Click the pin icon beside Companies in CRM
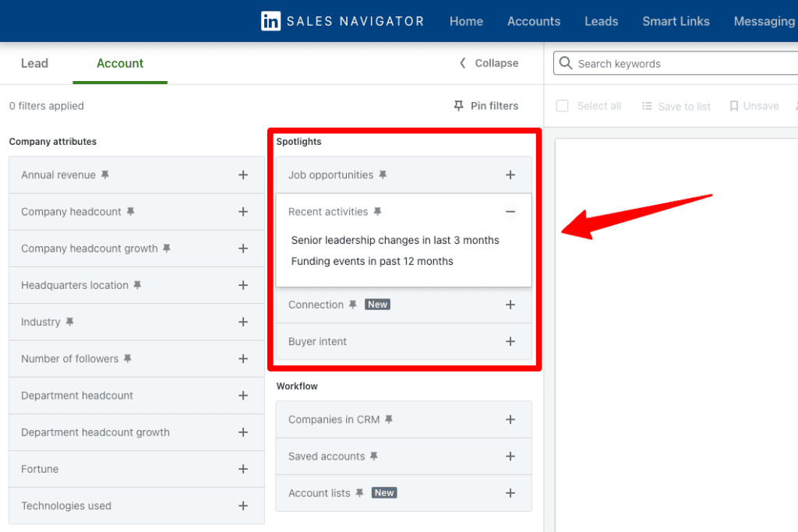 [389, 419]
